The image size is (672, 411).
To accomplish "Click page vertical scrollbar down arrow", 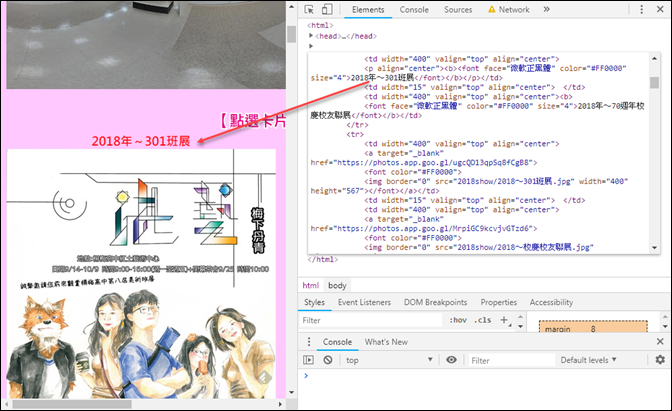I will (291, 392).
